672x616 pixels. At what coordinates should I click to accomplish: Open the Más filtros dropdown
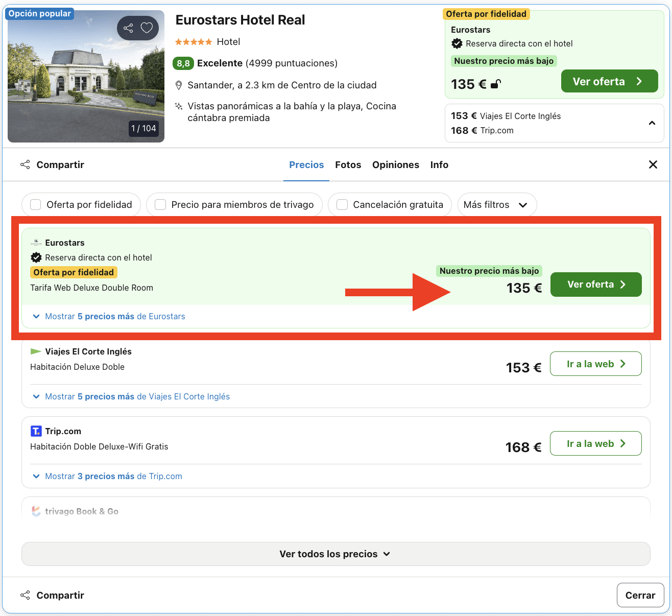click(496, 204)
